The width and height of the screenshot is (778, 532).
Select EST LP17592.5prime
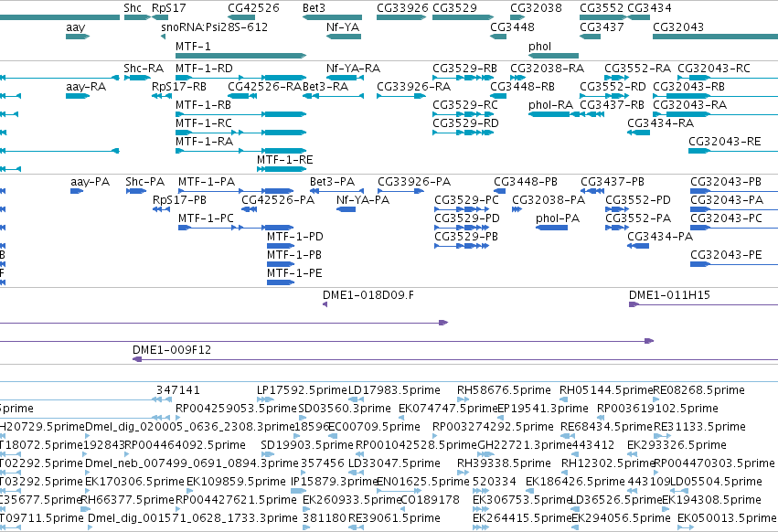(265, 399)
